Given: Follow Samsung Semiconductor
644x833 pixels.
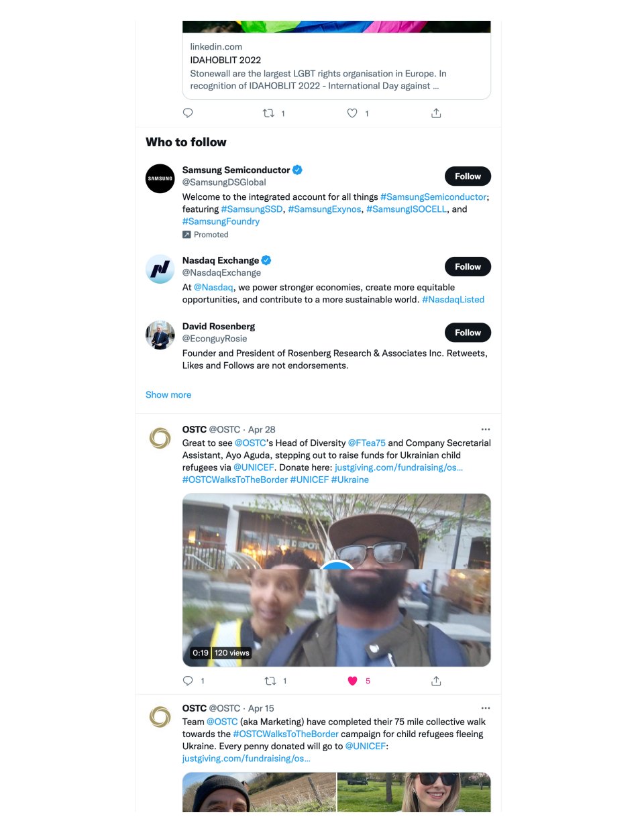Looking at the screenshot, I should pyautogui.click(x=468, y=176).
